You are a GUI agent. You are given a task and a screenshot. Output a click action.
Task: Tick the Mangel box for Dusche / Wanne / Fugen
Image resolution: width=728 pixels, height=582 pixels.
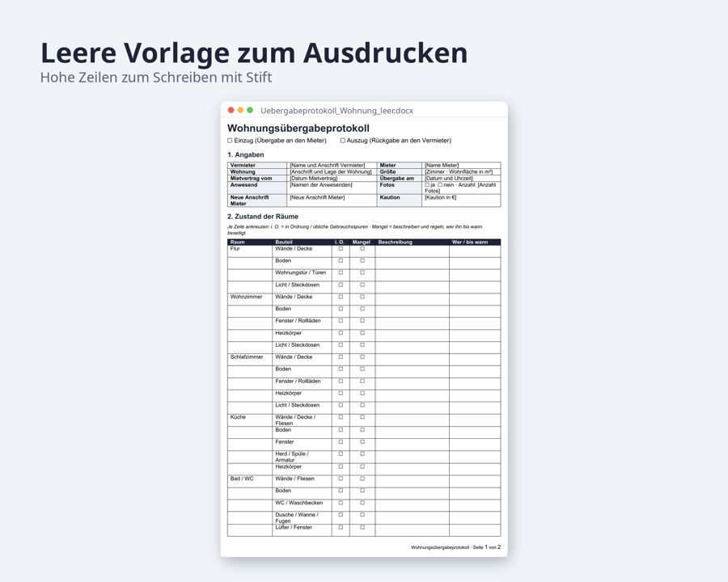[x=362, y=515]
